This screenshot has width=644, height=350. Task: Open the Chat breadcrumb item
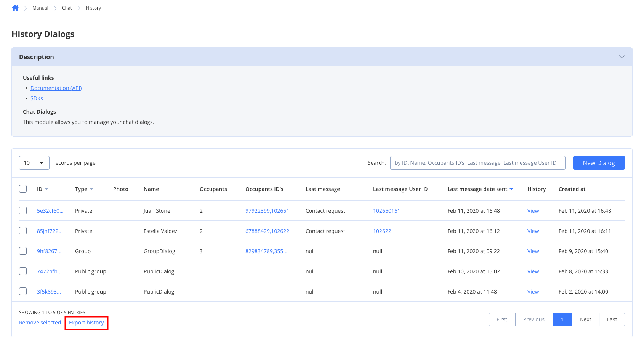pos(67,8)
